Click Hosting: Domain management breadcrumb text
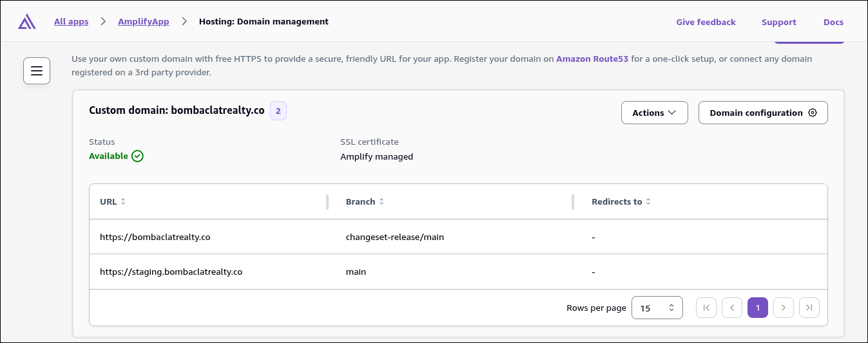Image resolution: width=868 pixels, height=343 pixels. tap(264, 21)
